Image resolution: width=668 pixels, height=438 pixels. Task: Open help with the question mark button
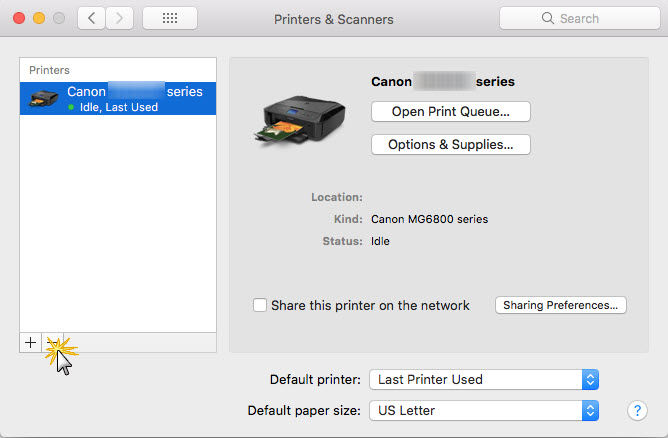[636, 410]
